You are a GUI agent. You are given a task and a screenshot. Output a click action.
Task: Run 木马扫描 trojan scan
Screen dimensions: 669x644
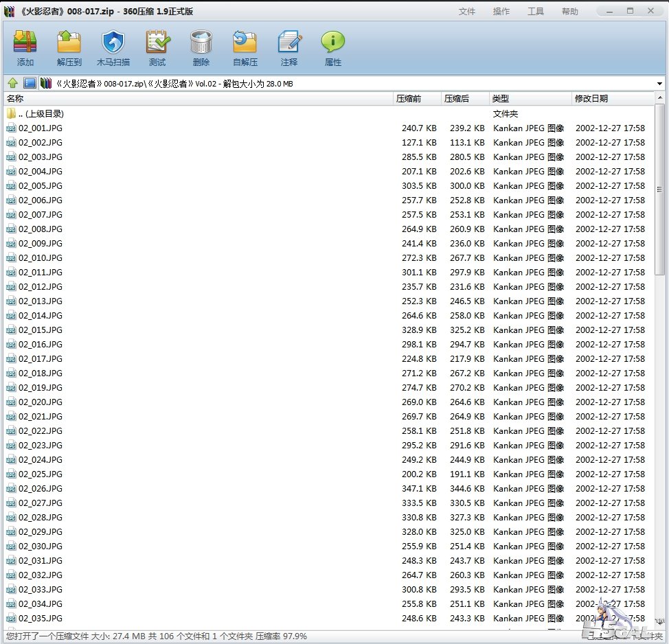[x=113, y=47]
